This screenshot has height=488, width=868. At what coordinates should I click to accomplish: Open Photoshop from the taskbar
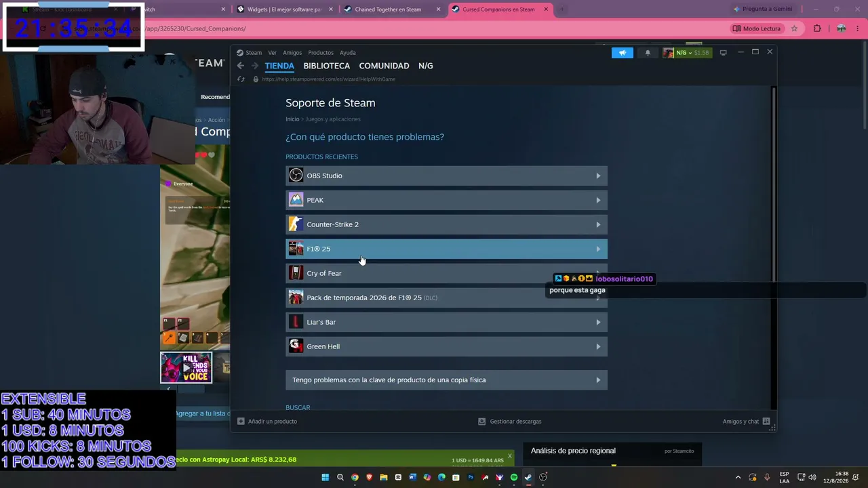coord(471,477)
